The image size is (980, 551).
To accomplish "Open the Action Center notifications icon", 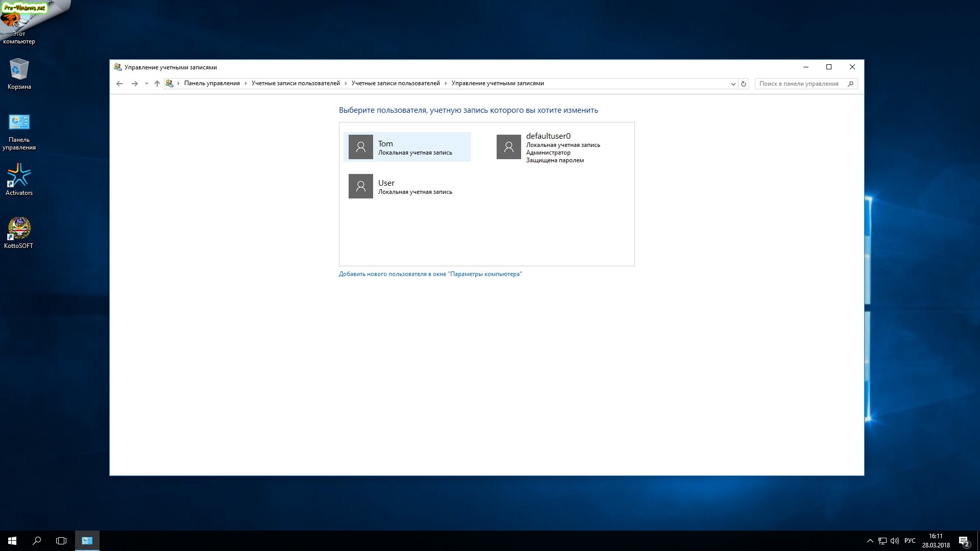I will click(963, 541).
